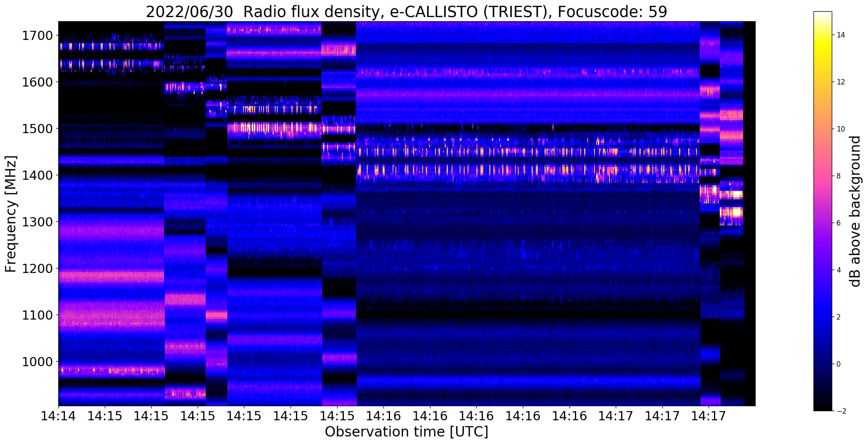Click the 1000 frequency tick label
Image resolution: width=868 pixels, height=444 pixels.
pyautogui.click(x=37, y=362)
